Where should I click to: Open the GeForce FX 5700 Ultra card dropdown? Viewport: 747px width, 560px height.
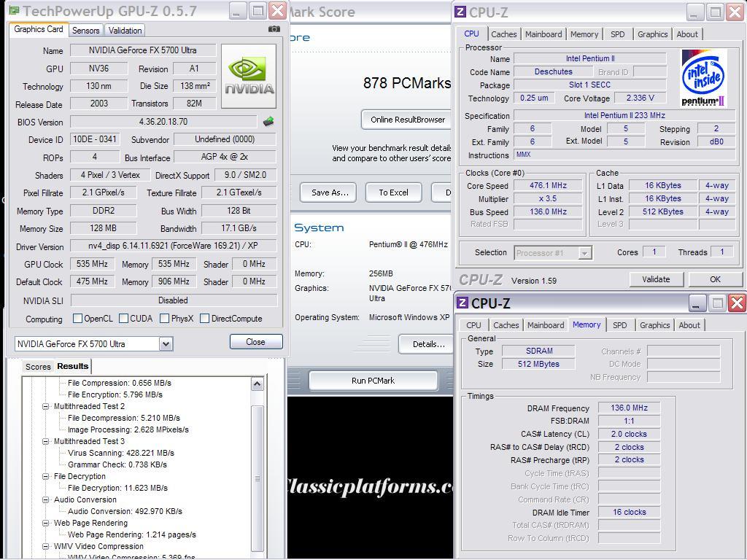click(x=166, y=344)
